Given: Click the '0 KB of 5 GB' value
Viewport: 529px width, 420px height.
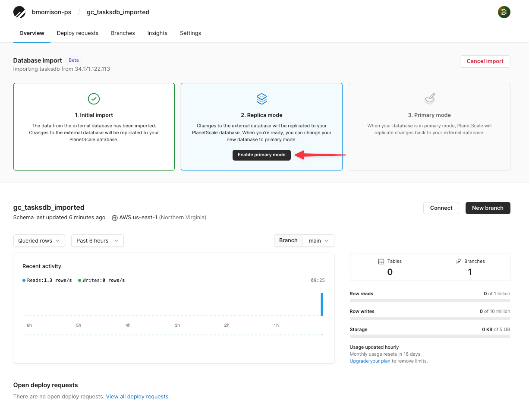Looking at the screenshot, I should point(496,330).
